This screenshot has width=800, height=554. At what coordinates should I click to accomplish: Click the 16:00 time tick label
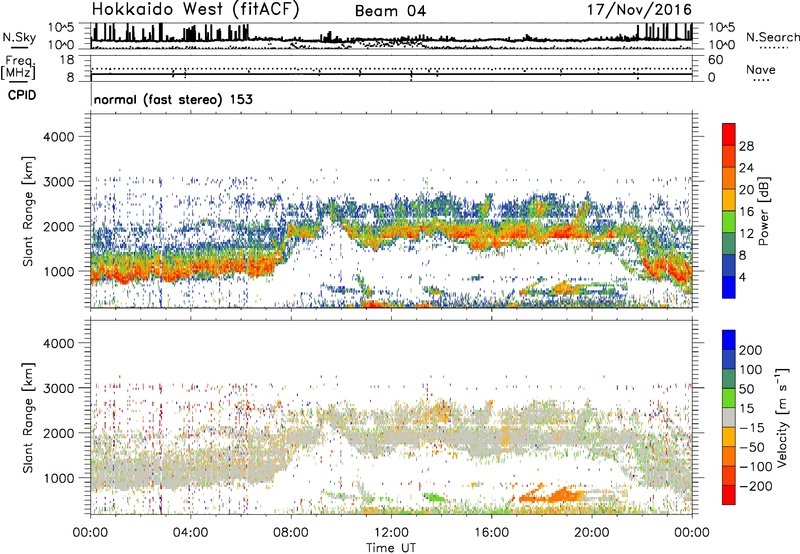[491, 533]
